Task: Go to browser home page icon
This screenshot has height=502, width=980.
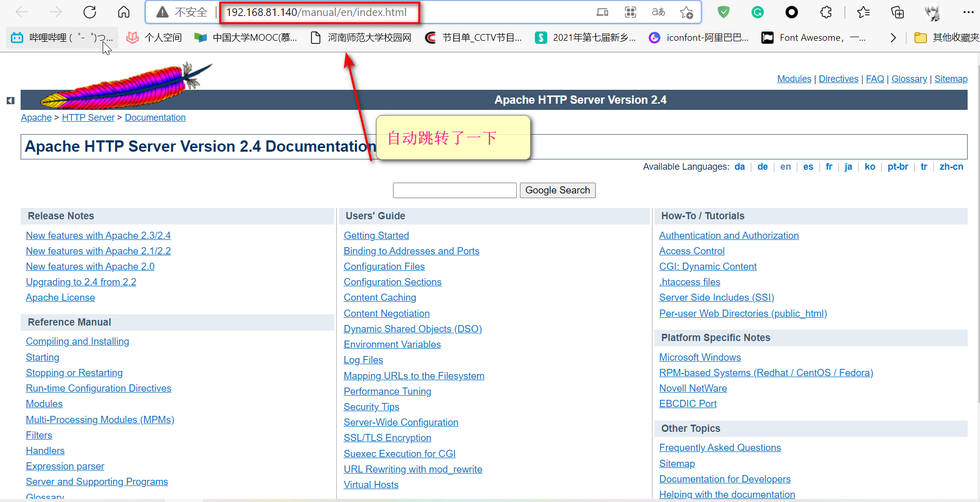Action: (x=124, y=12)
